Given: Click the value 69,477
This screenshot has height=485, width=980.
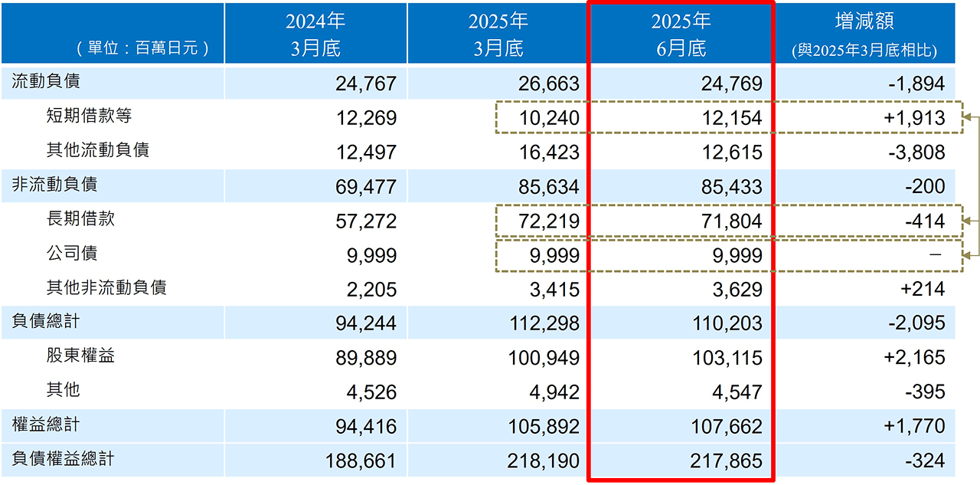Looking at the screenshot, I should (x=366, y=187).
